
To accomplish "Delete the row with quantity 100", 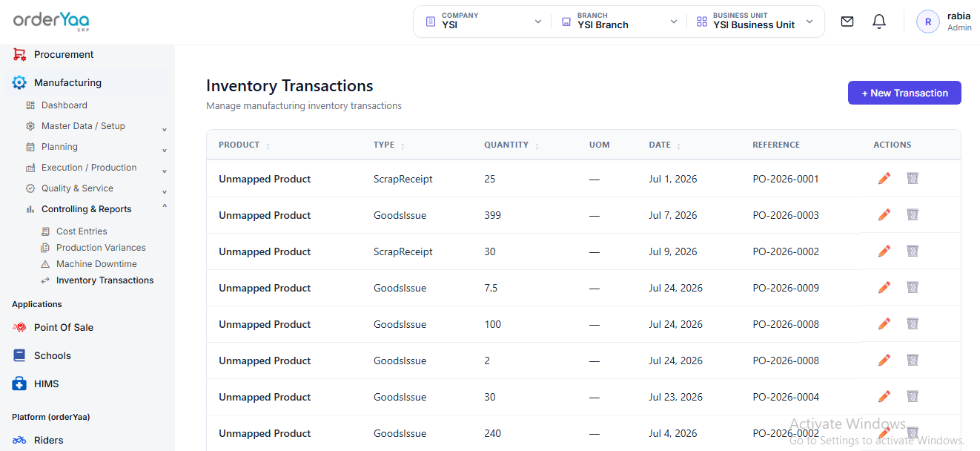I will coord(913,324).
